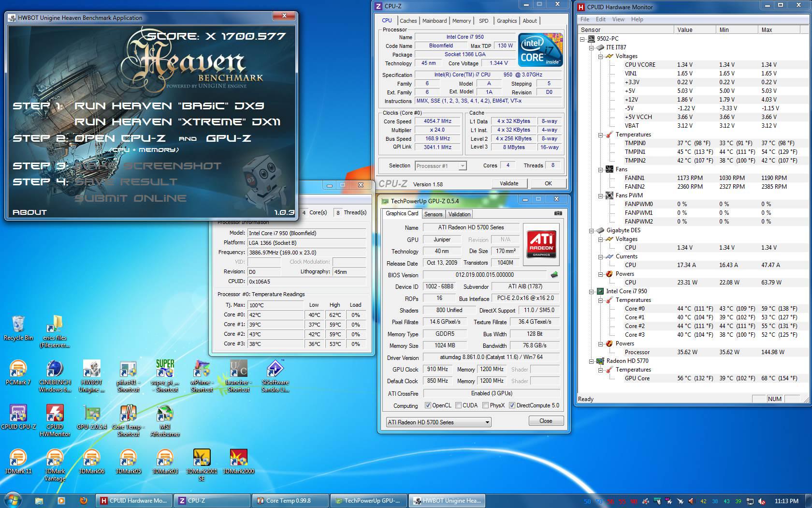The height and width of the screenshot is (508, 812).
Task: Toggle CUDA checkbox in GPU-Z
Action: (458, 405)
